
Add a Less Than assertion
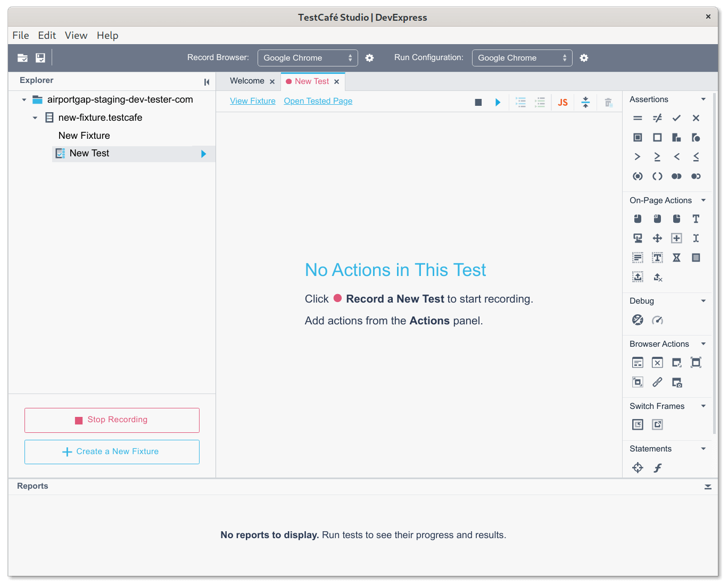coord(676,157)
